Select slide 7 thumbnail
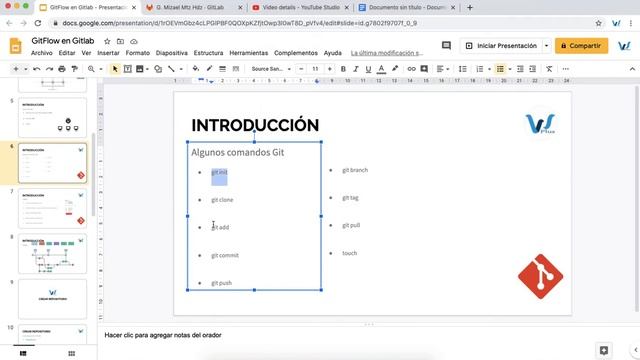This screenshot has height=360, width=640. point(52,208)
